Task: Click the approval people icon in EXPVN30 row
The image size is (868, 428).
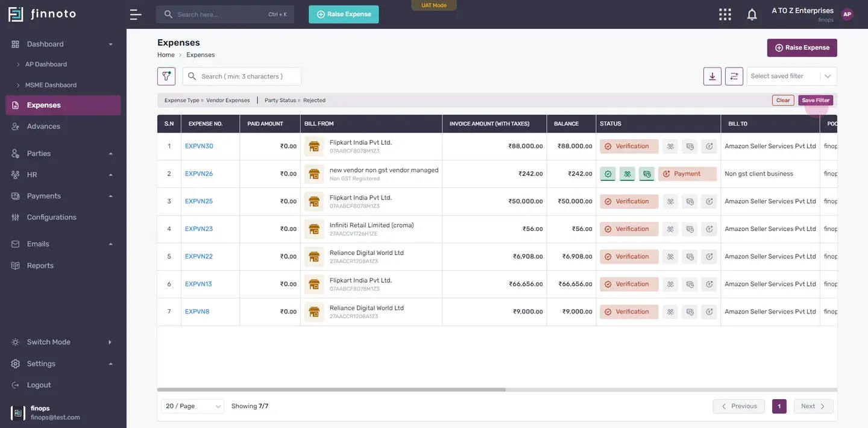Action: coord(670,146)
